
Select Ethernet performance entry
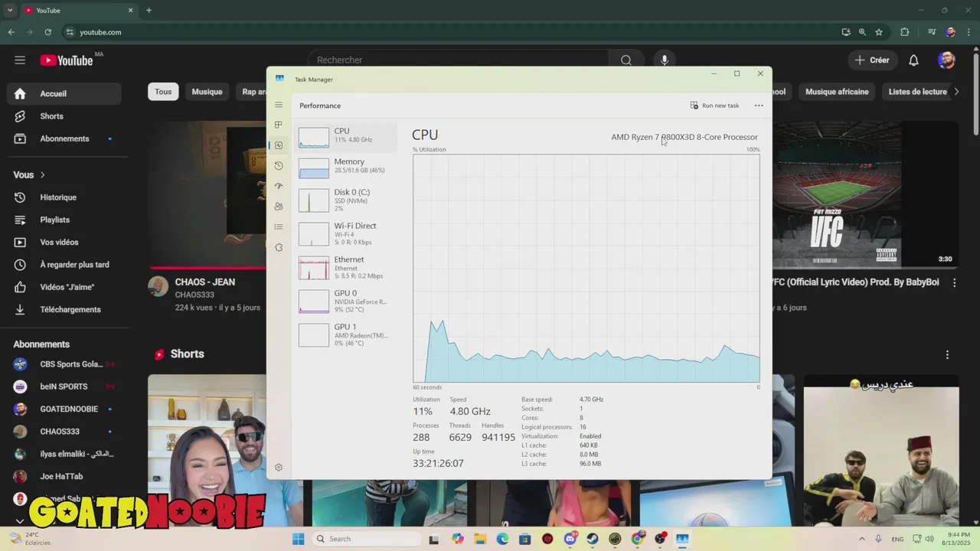click(347, 267)
